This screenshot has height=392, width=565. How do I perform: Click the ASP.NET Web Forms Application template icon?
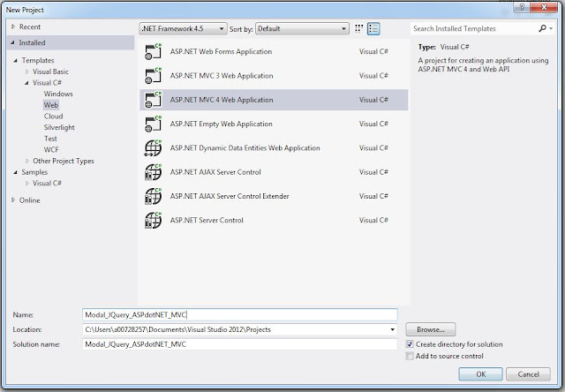click(x=153, y=51)
